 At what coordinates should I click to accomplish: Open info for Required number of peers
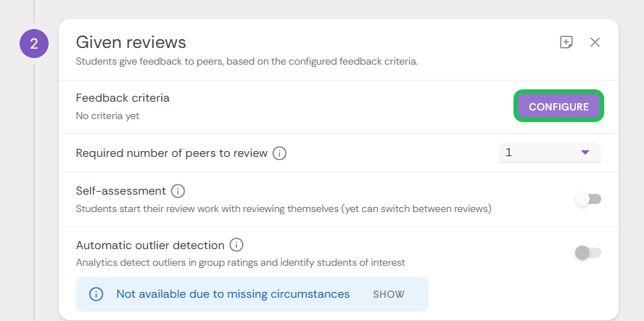280,153
